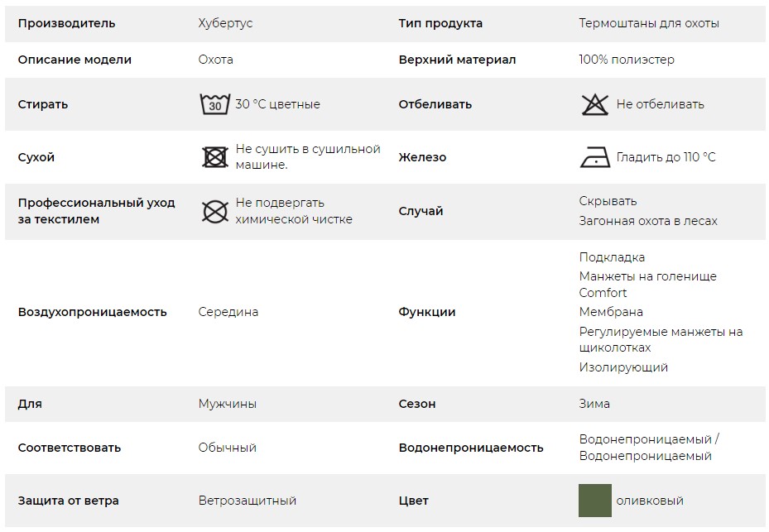Click the iron at 110°C icon
The image size is (769, 532).
(595, 157)
